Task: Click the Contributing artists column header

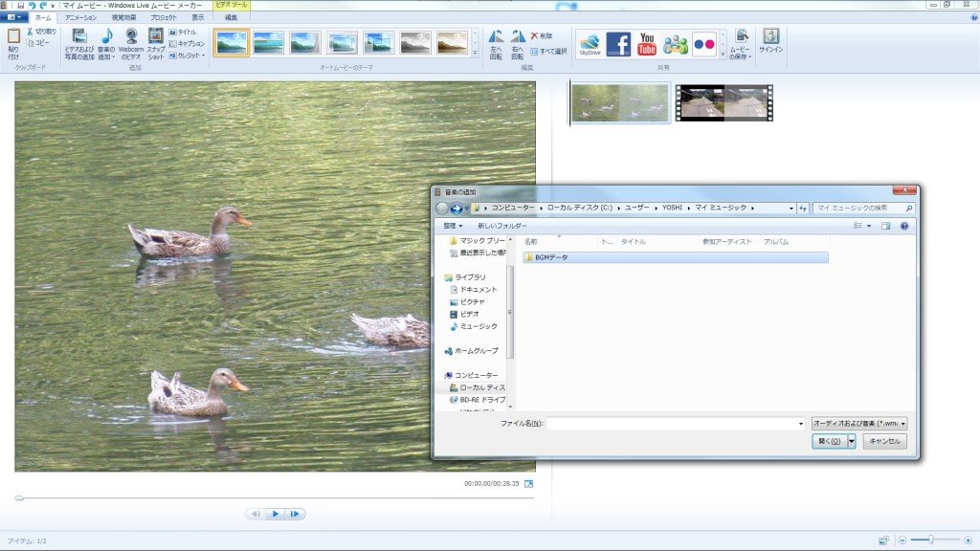Action: tap(727, 241)
